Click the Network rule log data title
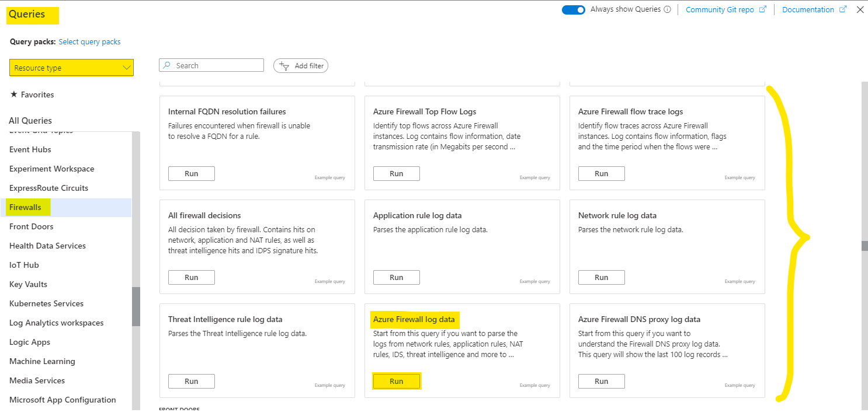868x416 pixels. pos(617,215)
